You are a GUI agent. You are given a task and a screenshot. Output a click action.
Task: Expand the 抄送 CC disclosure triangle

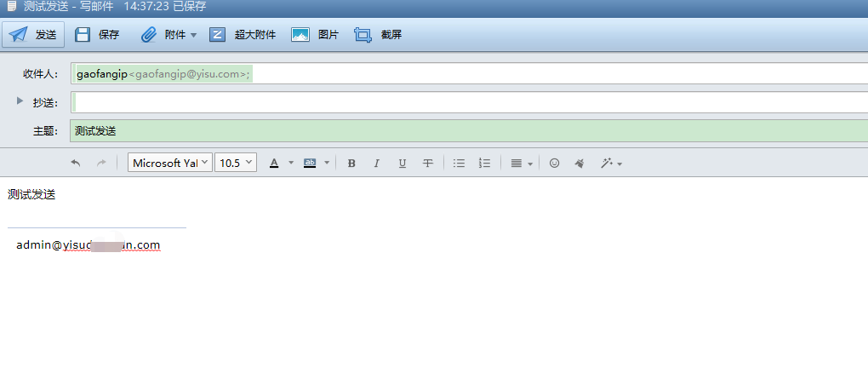coord(20,101)
